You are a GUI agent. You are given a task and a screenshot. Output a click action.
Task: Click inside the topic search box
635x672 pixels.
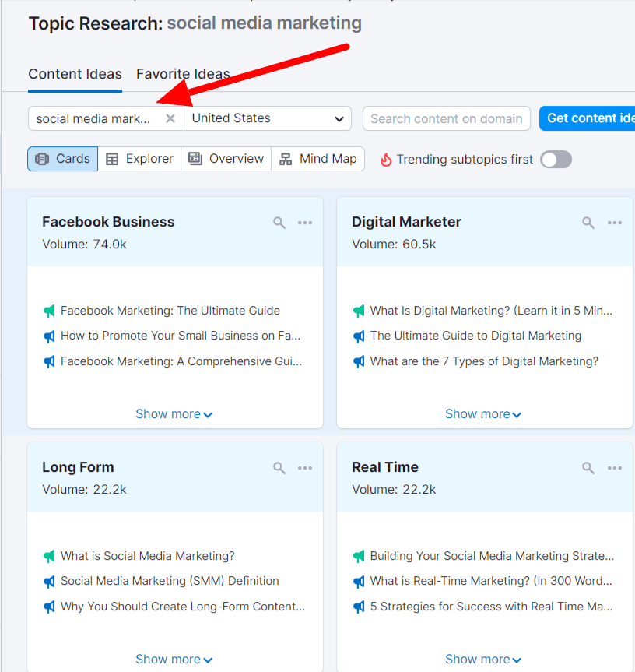click(x=93, y=118)
